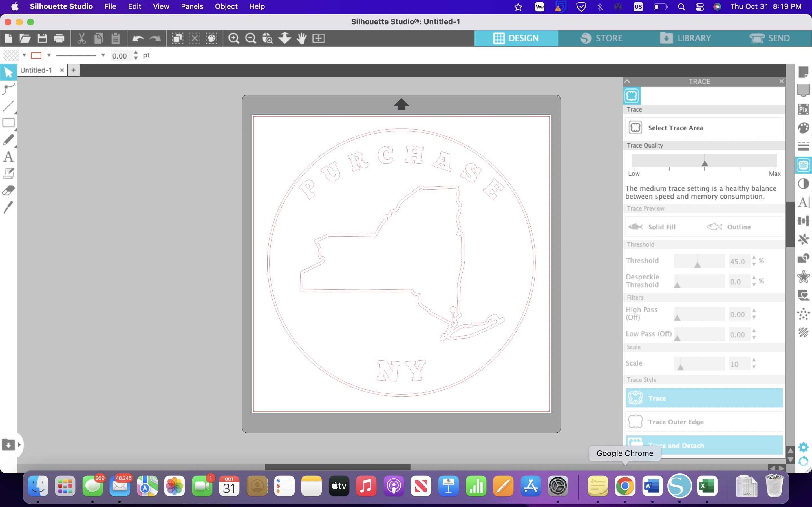Click the Threshold percentage input field
The height and width of the screenshot is (507, 812).
pyautogui.click(x=738, y=261)
